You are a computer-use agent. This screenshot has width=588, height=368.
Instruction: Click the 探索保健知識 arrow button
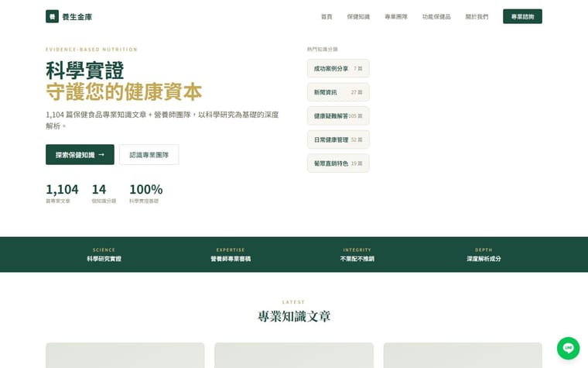[x=80, y=155]
